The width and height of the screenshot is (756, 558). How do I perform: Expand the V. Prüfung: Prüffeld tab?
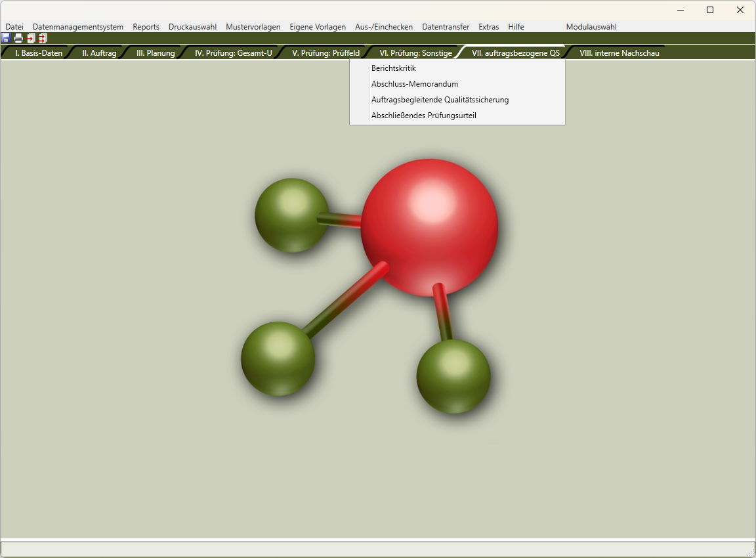coord(325,53)
